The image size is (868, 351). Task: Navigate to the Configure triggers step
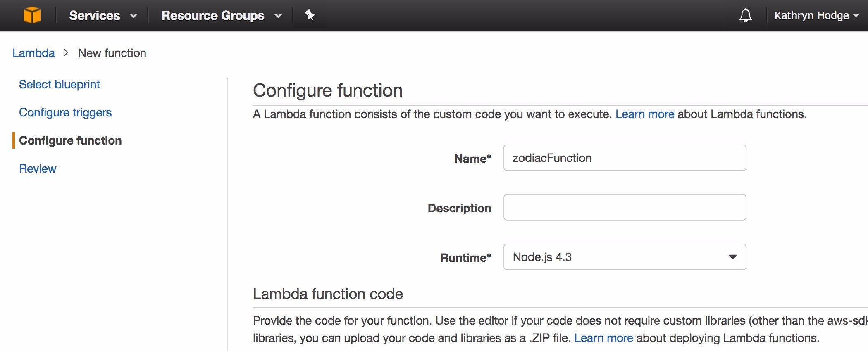point(65,113)
